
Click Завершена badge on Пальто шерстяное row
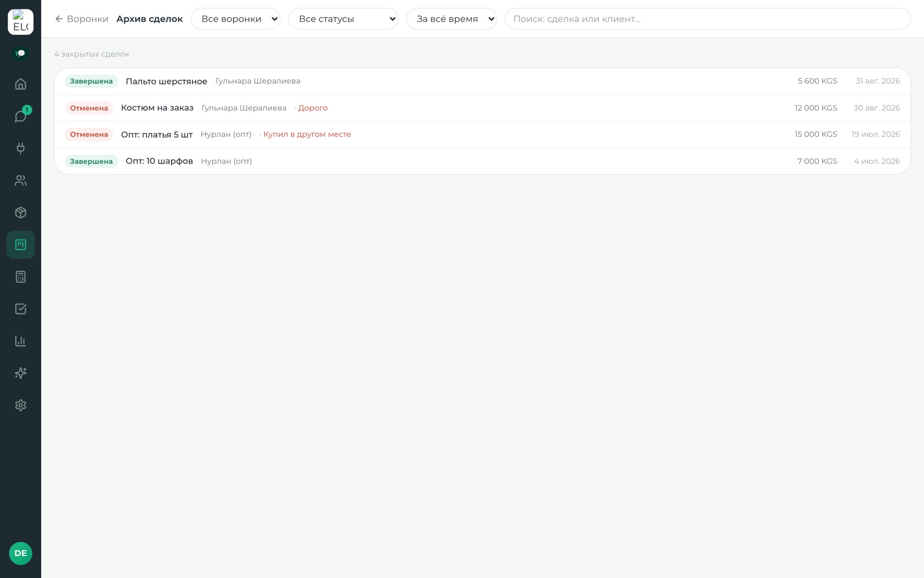(91, 81)
